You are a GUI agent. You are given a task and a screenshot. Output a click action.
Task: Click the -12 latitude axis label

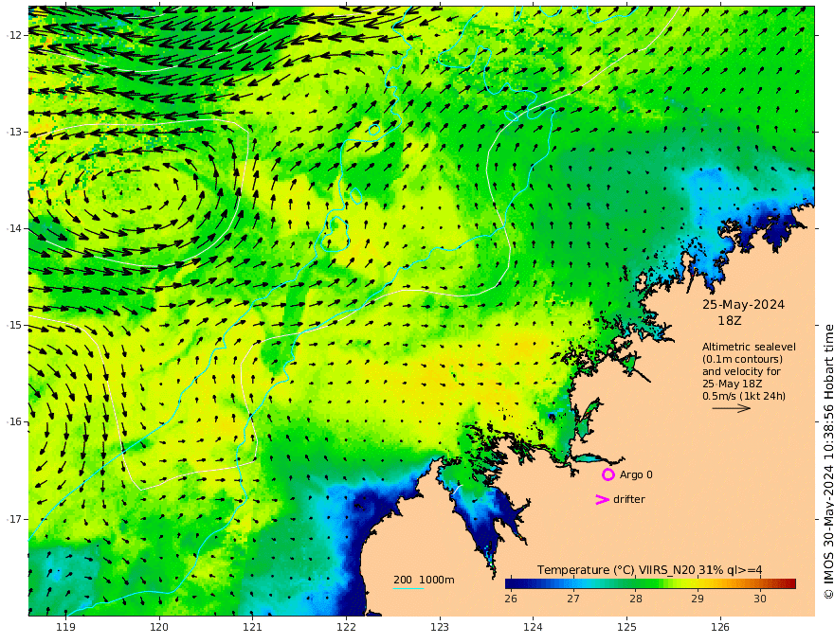click(14, 35)
